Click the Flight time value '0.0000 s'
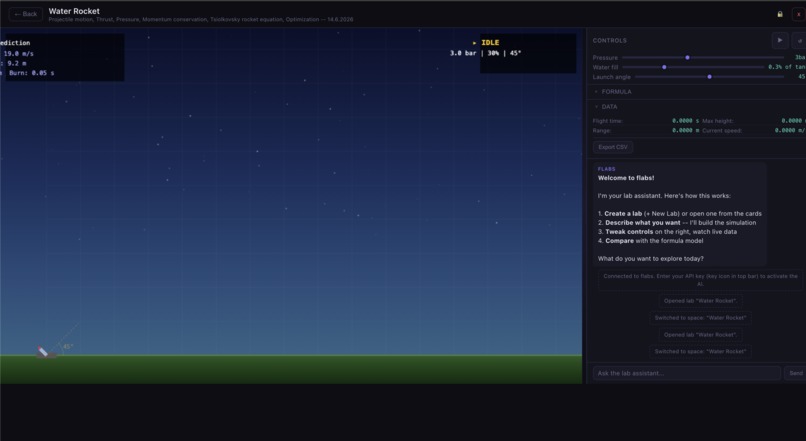 point(685,121)
